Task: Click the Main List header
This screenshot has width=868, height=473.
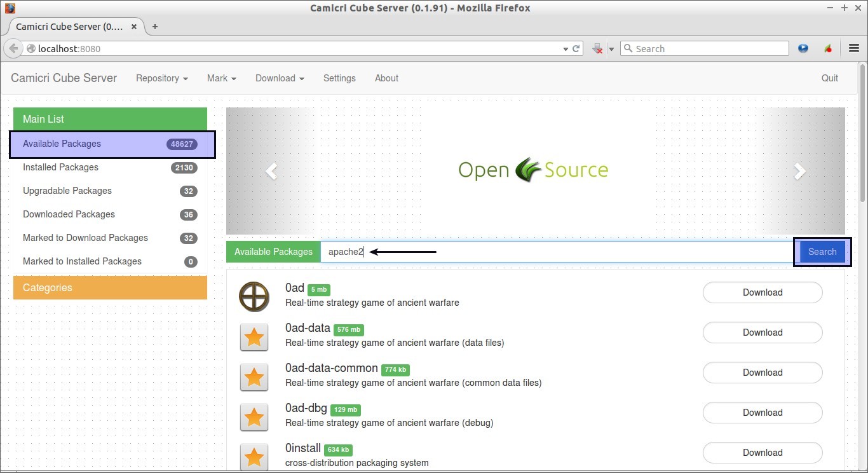Action: point(110,119)
